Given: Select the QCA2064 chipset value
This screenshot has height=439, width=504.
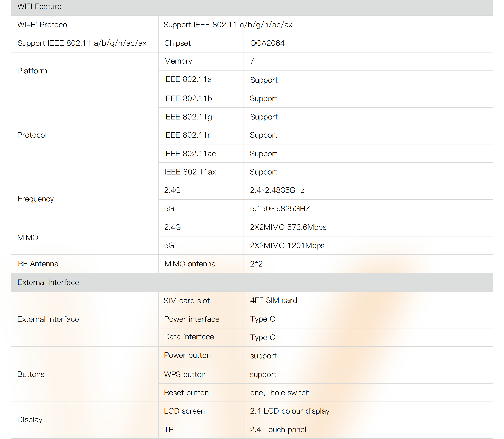Looking at the screenshot, I should [267, 43].
